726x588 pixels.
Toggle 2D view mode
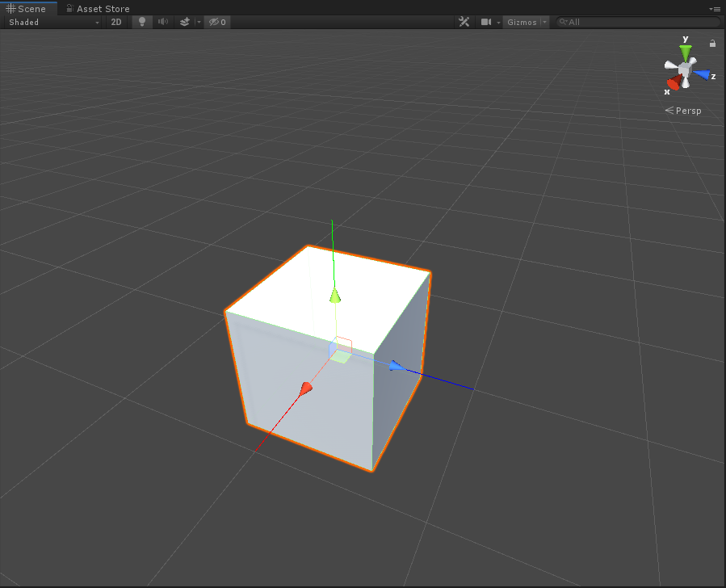pos(116,23)
